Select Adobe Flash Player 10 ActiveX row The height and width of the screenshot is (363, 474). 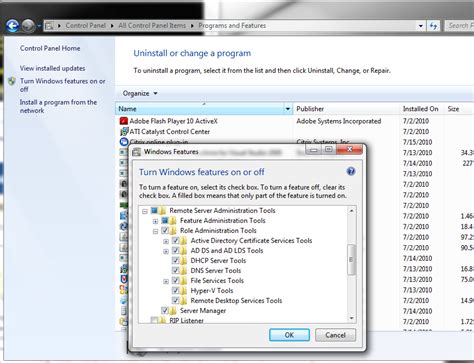coord(294,121)
